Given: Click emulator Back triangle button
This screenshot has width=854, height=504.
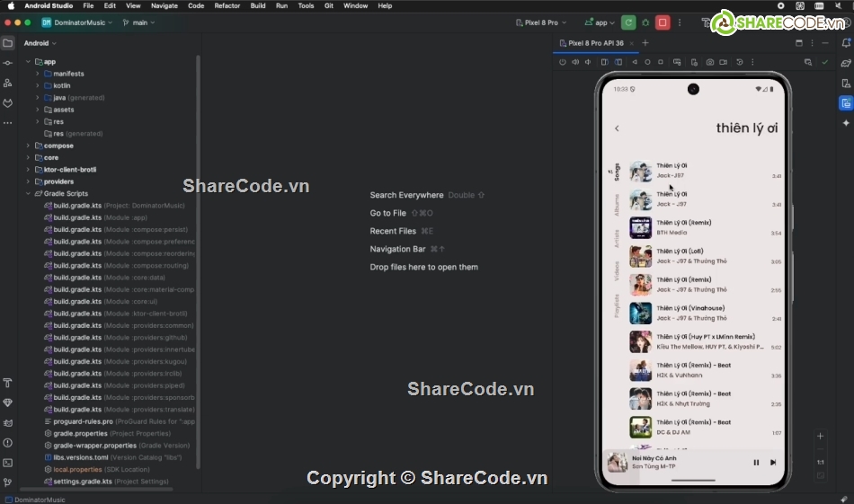Looking at the screenshot, I should point(635,62).
